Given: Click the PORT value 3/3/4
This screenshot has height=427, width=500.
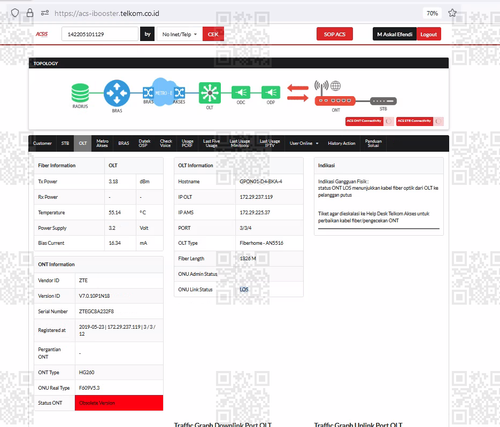Looking at the screenshot, I should tap(245, 228).
